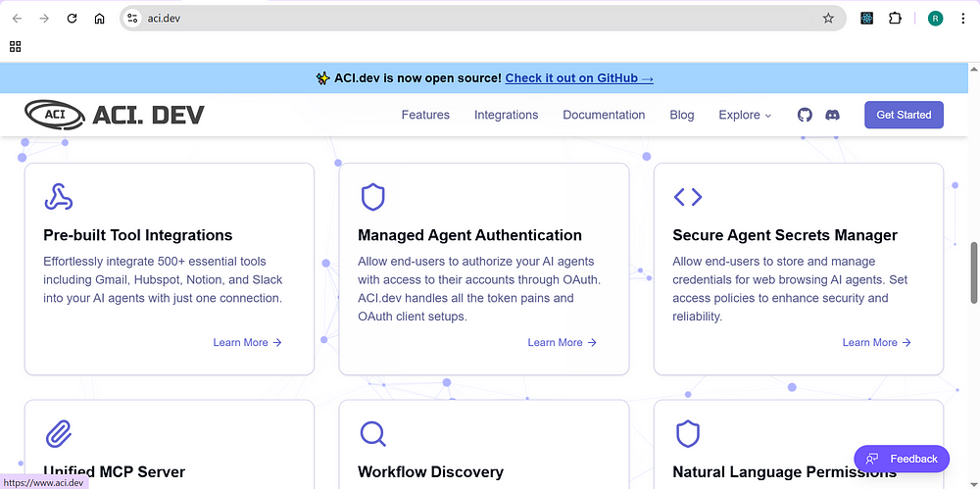
Task: Click the paperclip icon on Unified MCP Server
Action: pos(59,433)
